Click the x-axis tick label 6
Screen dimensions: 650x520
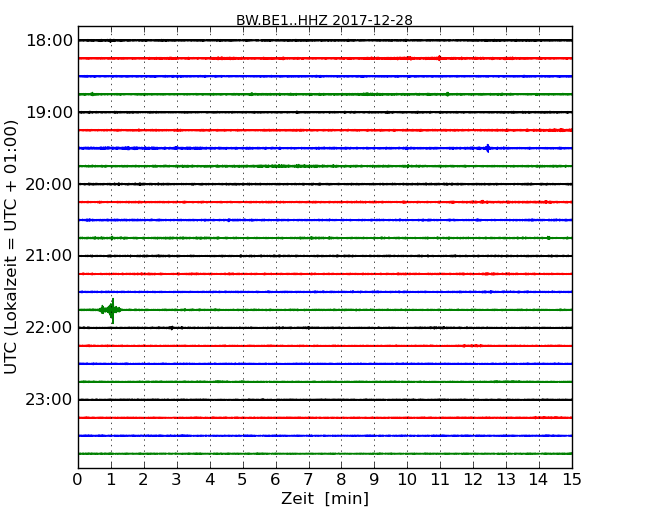[x=276, y=480]
